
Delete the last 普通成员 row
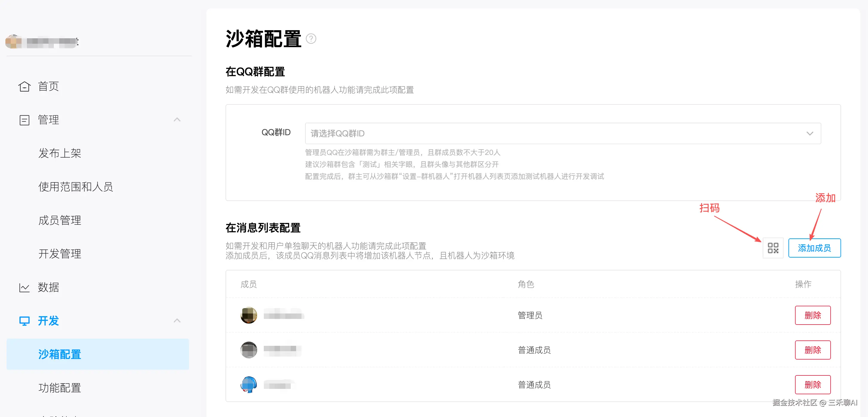812,385
